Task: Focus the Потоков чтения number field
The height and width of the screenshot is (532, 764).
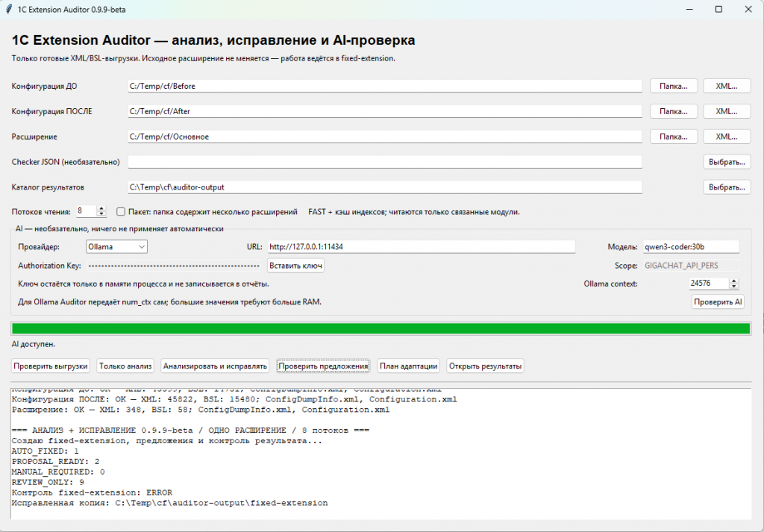Action: tap(87, 211)
